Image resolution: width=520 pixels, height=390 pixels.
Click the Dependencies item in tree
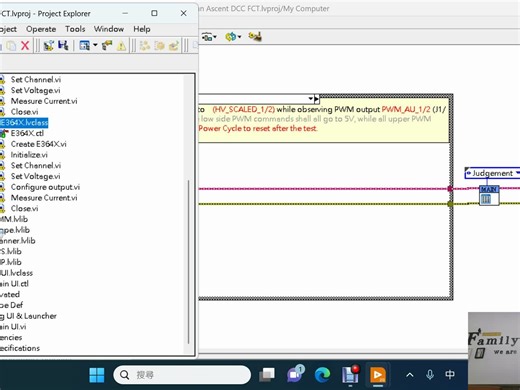(11, 337)
